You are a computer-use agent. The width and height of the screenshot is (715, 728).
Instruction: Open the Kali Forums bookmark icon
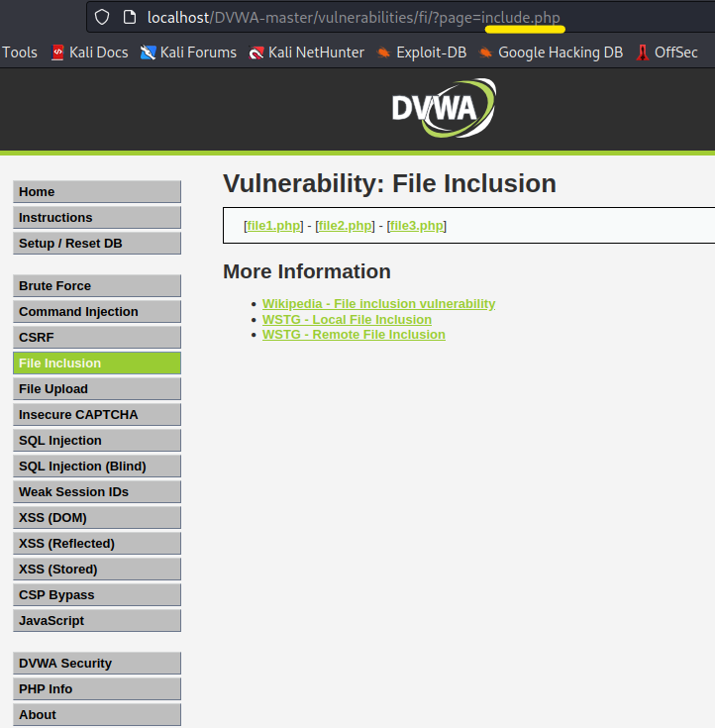point(148,52)
